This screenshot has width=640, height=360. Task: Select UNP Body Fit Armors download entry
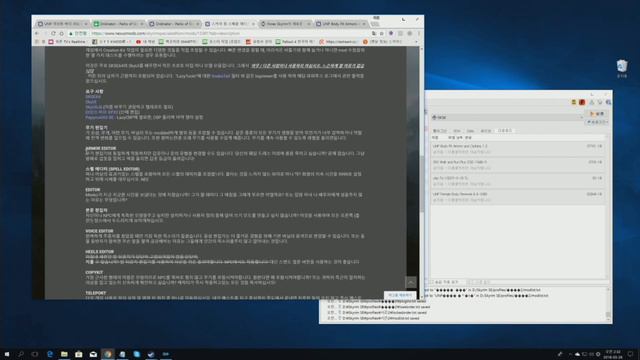(518, 149)
